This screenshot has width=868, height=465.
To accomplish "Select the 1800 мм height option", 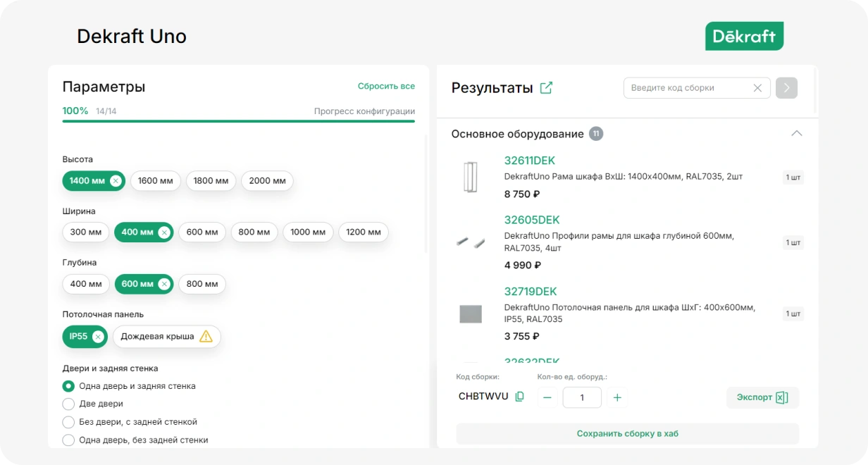I will 211,181.
